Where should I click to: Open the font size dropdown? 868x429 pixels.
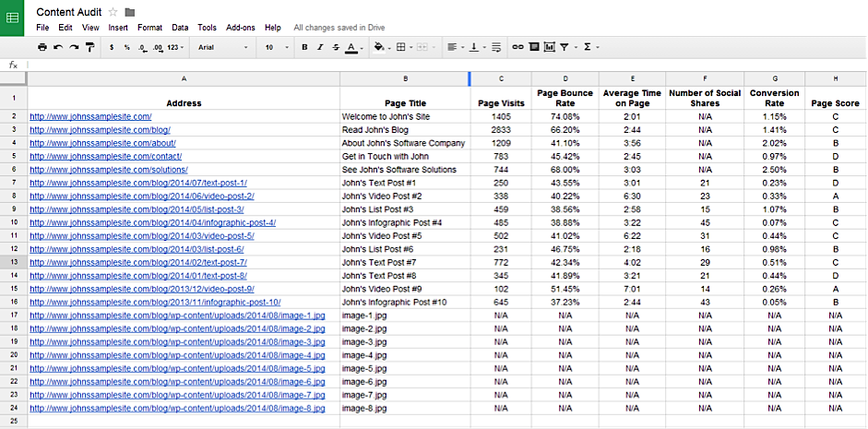(275, 46)
